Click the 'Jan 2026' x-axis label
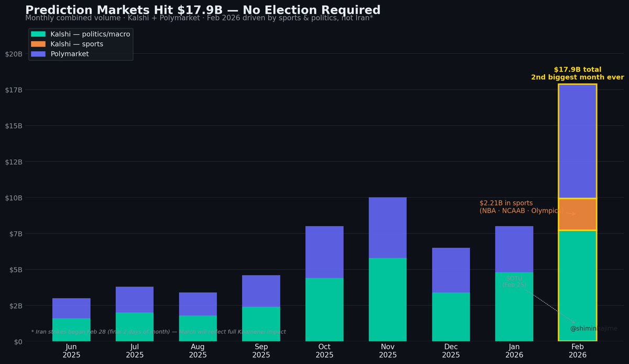The height and width of the screenshot is (364, 629). (x=514, y=351)
